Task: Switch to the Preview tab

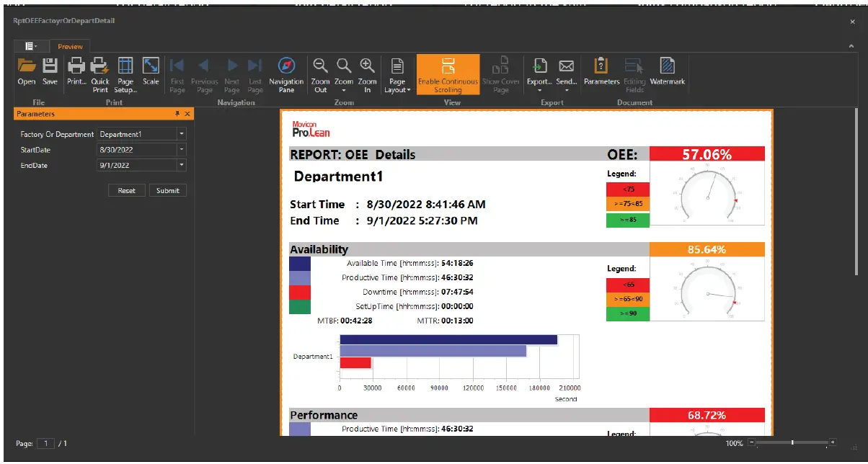Action: (69, 45)
